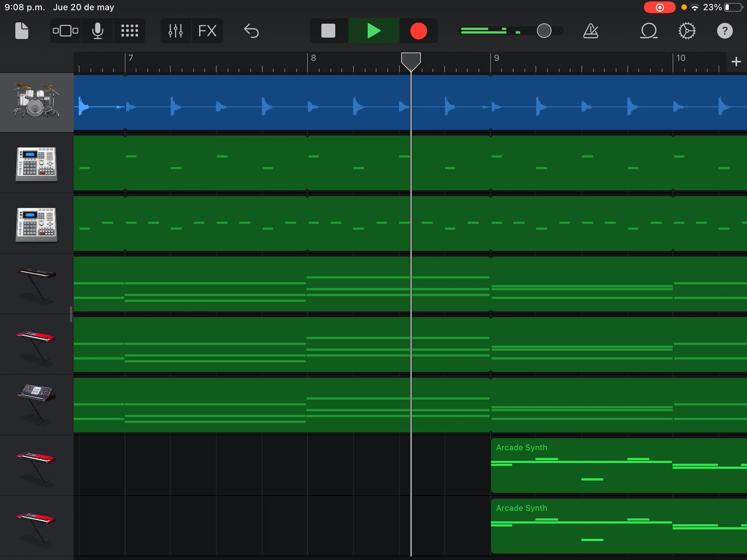Start recording with the red Record button
747x560 pixels.
pyautogui.click(x=419, y=31)
